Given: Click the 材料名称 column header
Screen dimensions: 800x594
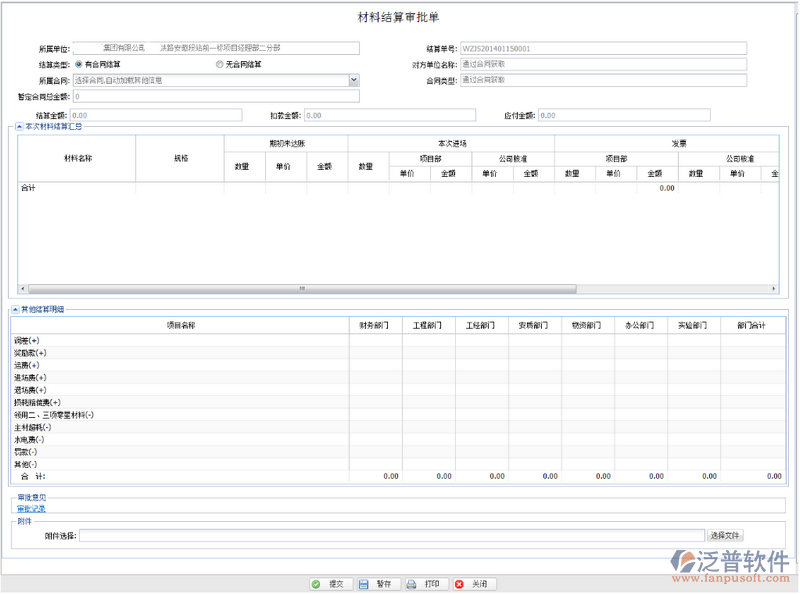Looking at the screenshot, I should coord(78,158).
